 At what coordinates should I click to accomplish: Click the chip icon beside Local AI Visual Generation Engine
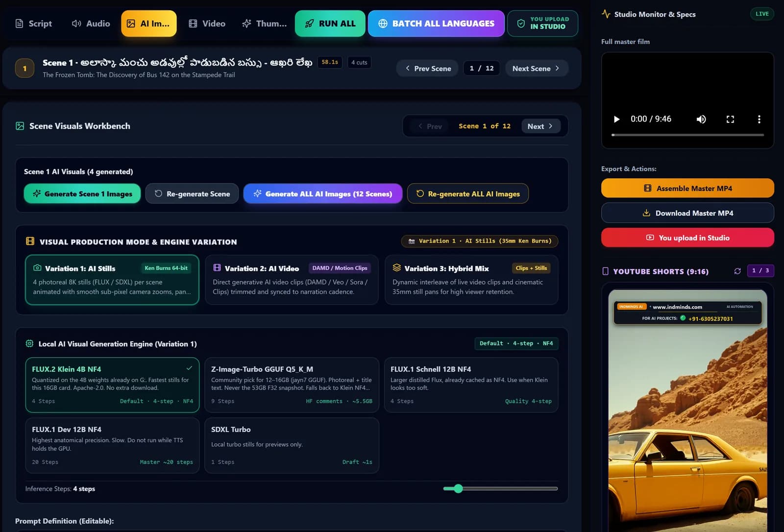coord(29,343)
